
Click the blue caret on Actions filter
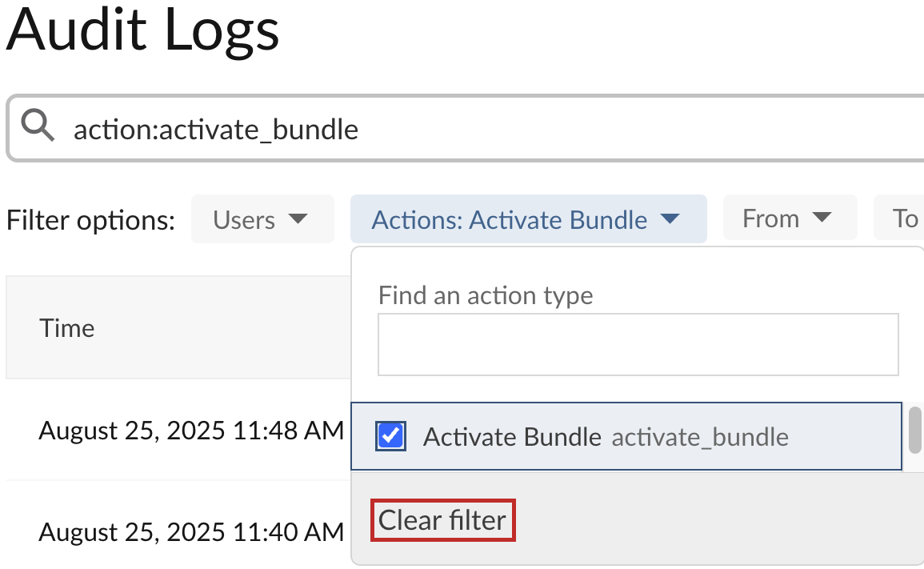tap(670, 218)
